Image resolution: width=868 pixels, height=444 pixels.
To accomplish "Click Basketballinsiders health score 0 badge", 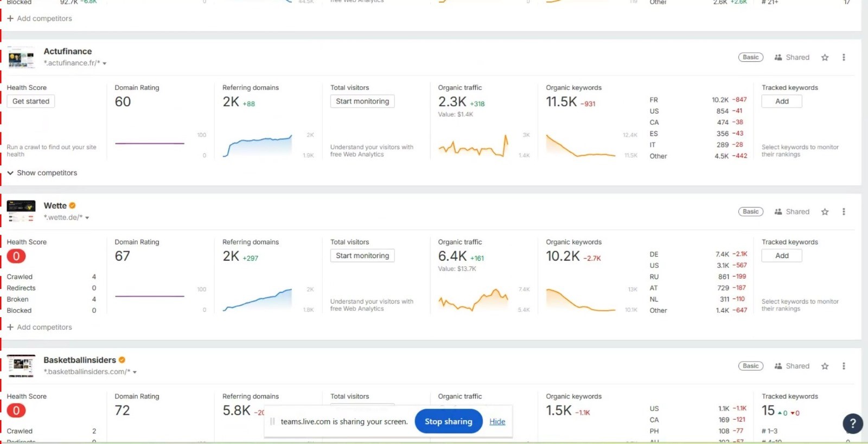I will (16, 410).
